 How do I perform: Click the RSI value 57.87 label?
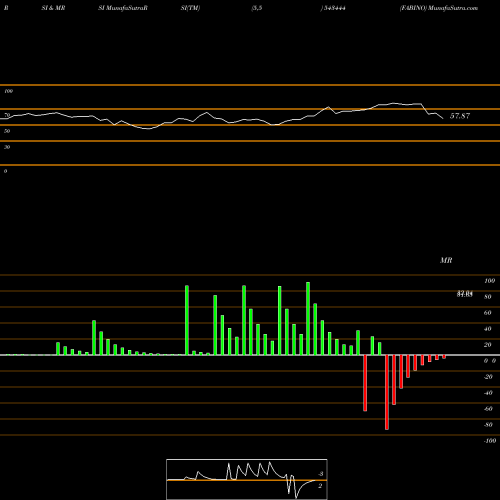click(x=460, y=116)
